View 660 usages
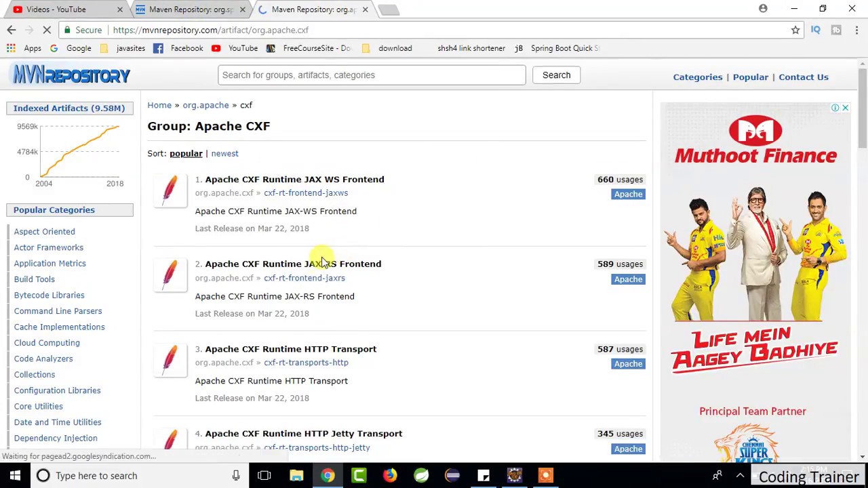The width and height of the screenshot is (868, 488). tap(620, 179)
